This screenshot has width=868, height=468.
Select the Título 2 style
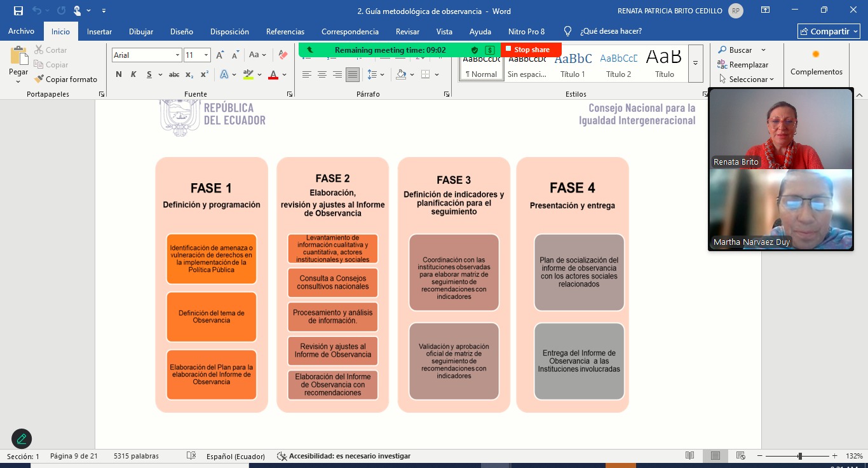click(619, 64)
